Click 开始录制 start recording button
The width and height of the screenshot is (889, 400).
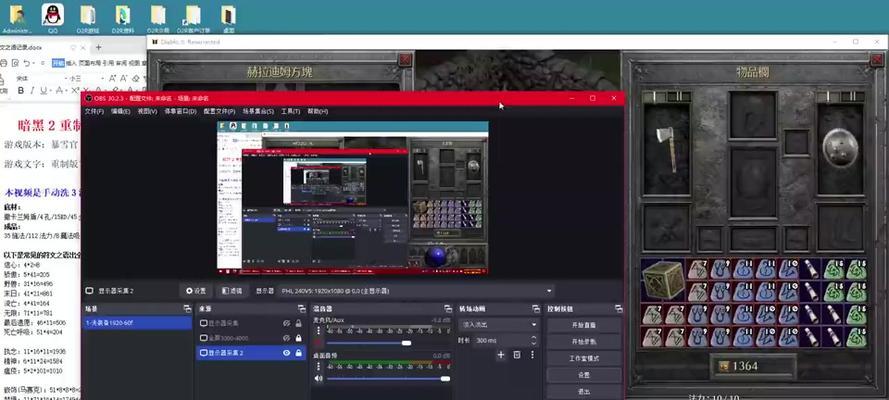pyautogui.click(x=583, y=342)
